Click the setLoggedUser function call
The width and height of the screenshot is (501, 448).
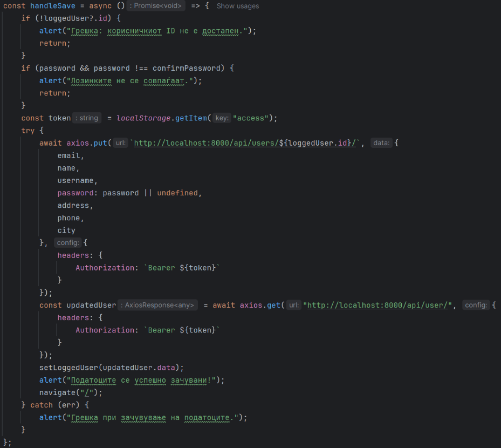click(68, 368)
